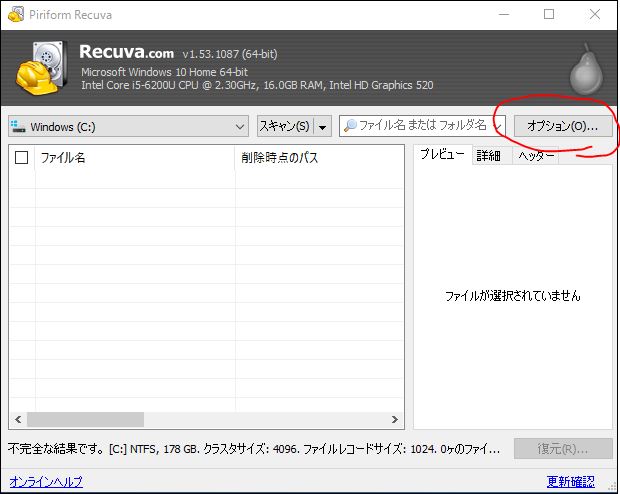Maximize the Piriform Recuva window
The height and width of the screenshot is (494, 620).
pyautogui.click(x=549, y=14)
